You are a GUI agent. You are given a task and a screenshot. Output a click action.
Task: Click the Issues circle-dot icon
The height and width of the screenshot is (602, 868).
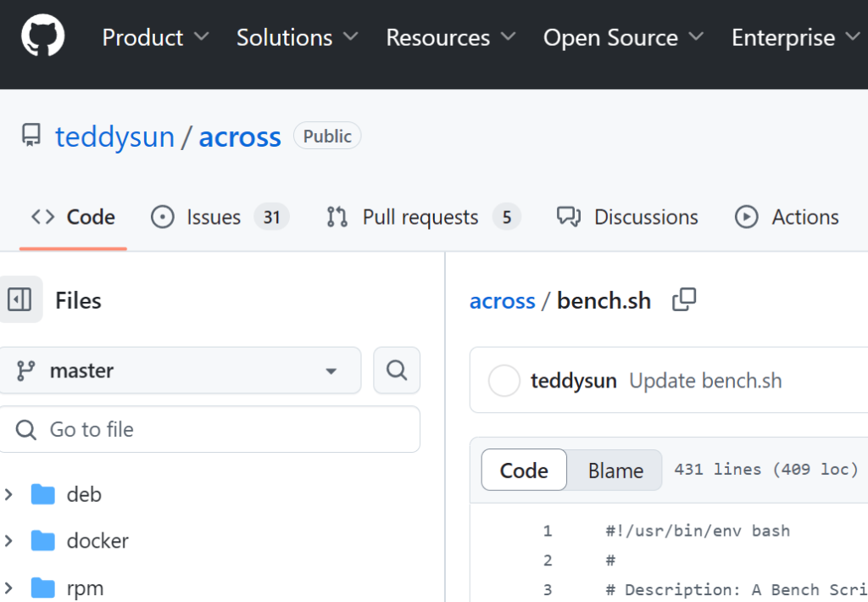click(162, 217)
